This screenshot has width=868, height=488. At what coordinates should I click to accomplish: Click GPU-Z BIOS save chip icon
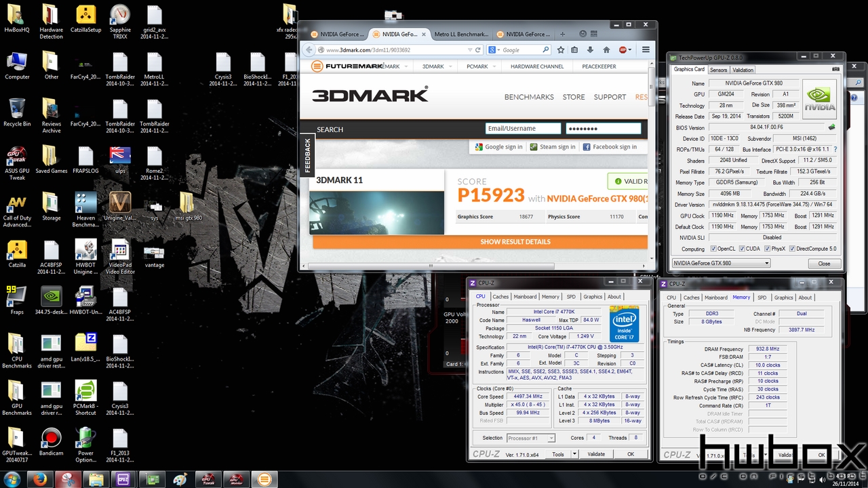coord(831,127)
